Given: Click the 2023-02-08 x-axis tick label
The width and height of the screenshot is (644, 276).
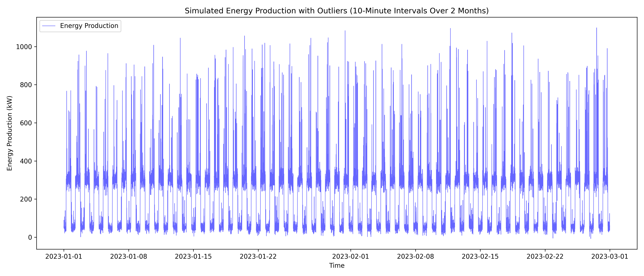Looking at the screenshot, I should pyautogui.click(x=416, y=257).
